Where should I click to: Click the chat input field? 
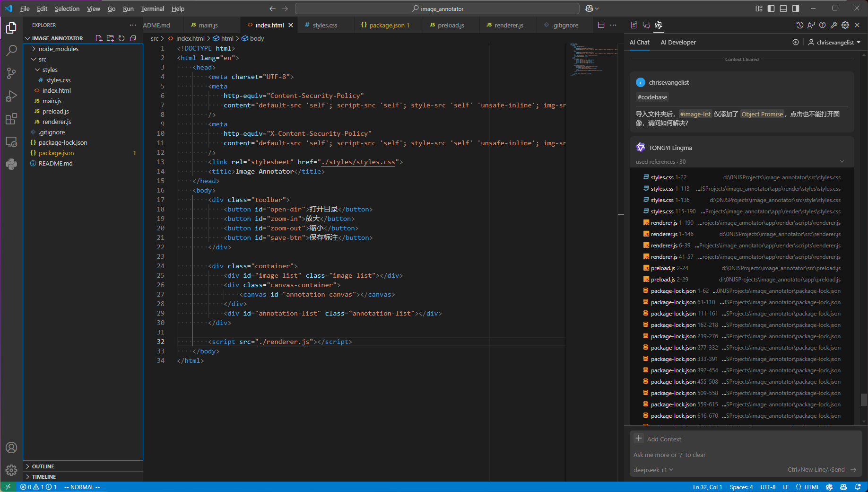(746, 455)
